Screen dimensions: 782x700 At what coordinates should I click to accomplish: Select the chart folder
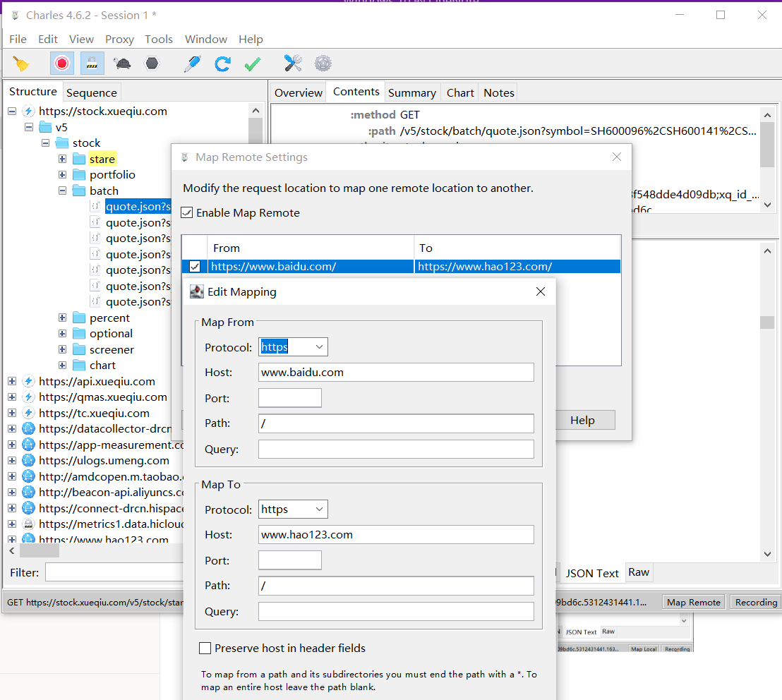(x=102, y=366)
